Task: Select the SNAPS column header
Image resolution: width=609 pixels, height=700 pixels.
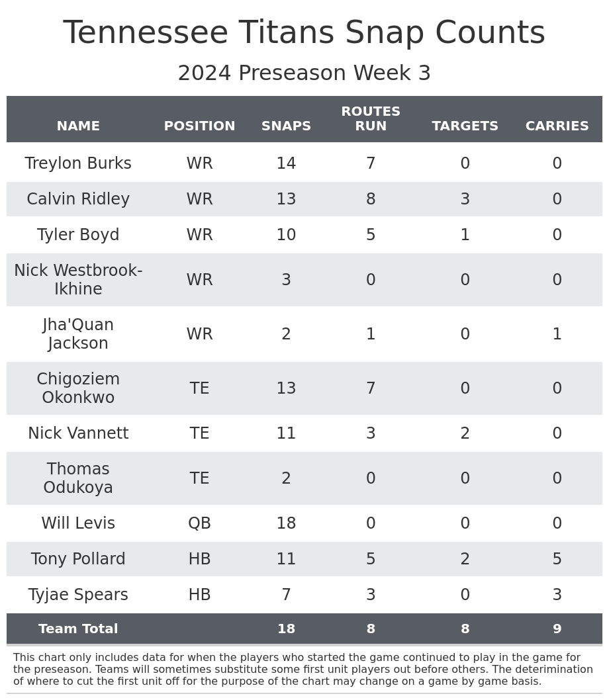Action: point(286,126)
